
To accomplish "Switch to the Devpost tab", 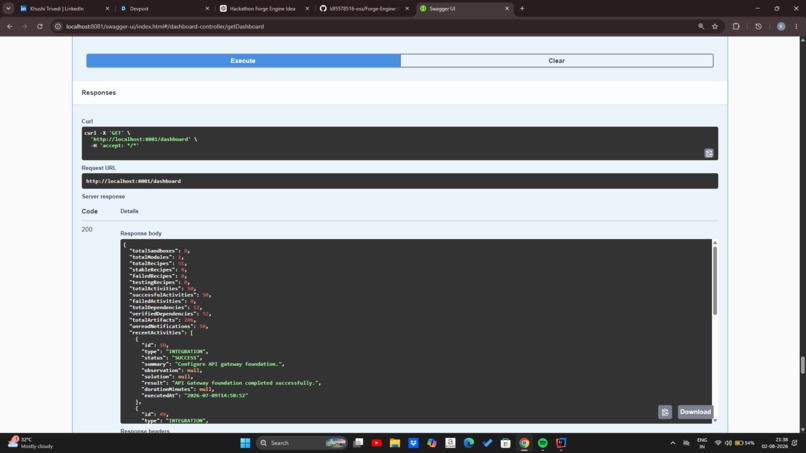I will coord(163,9).
